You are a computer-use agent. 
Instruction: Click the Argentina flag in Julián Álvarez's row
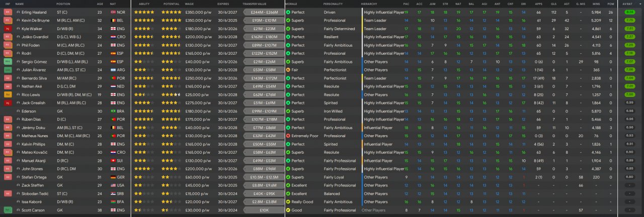(x=113, y=70)
